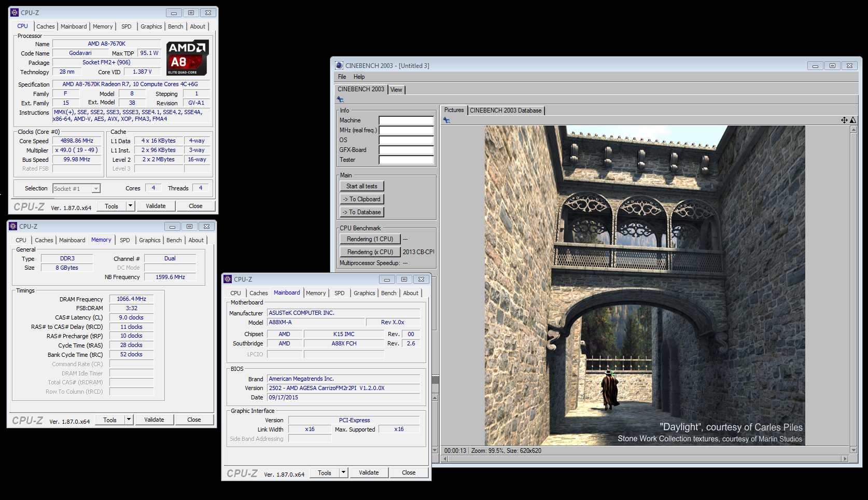The width and height of the screenshot is (868, 500).
Task: Select the Pictures tab
Action: click(x=454, y=110)
